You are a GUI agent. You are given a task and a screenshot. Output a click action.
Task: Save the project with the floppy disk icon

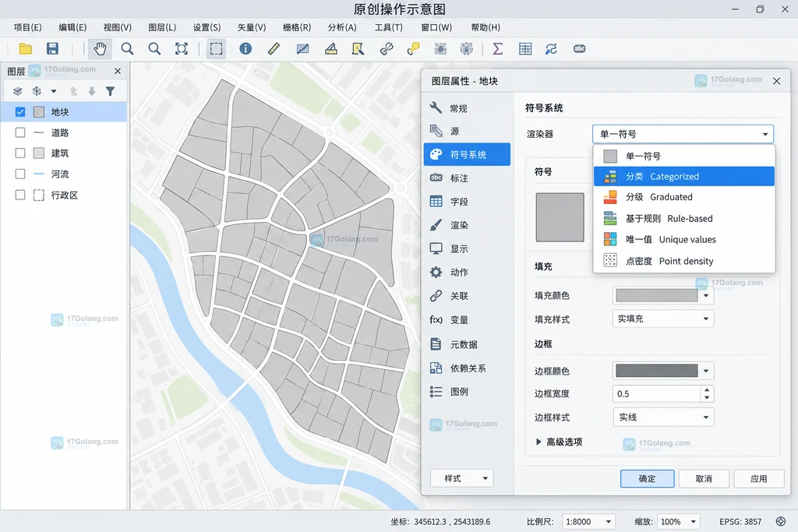pos(52,49)
